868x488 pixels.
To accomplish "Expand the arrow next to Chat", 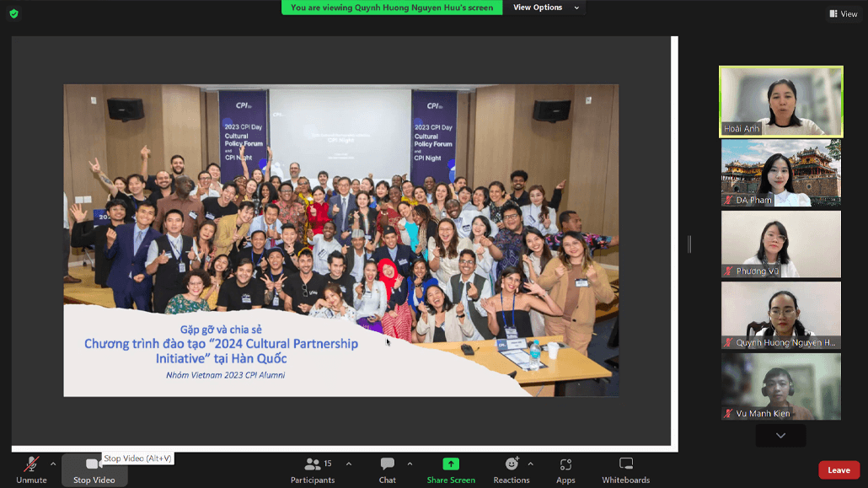I will tap(410, 464).
